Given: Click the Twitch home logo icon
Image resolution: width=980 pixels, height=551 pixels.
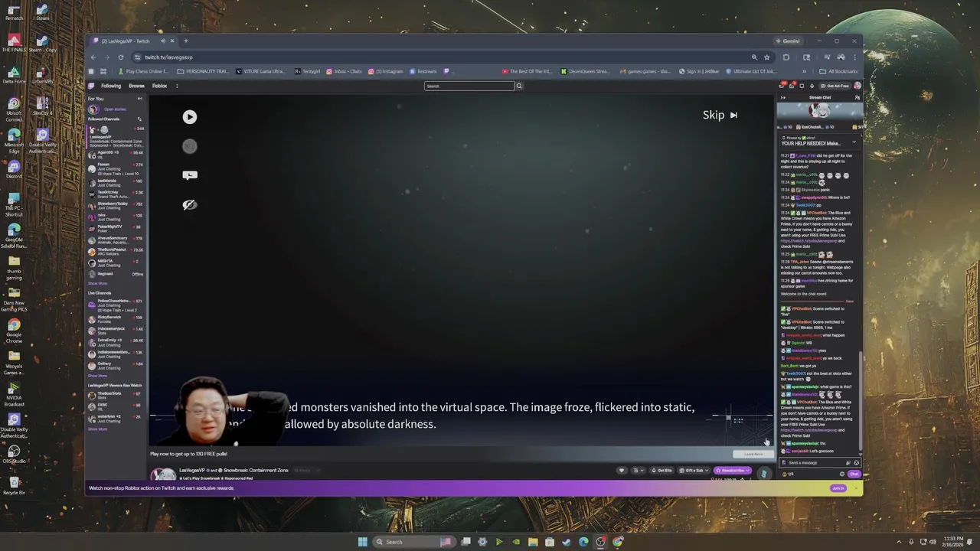Looking at the screenshot, I should (x=91, y=86).
